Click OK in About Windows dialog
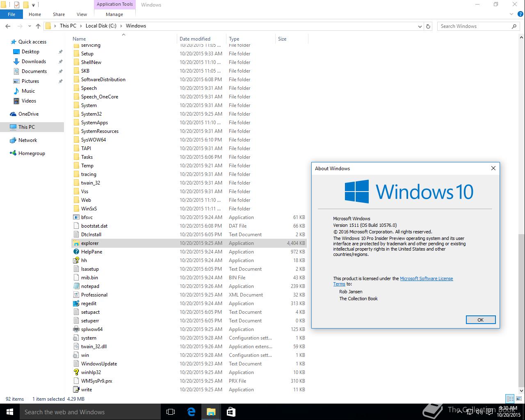 481,320
